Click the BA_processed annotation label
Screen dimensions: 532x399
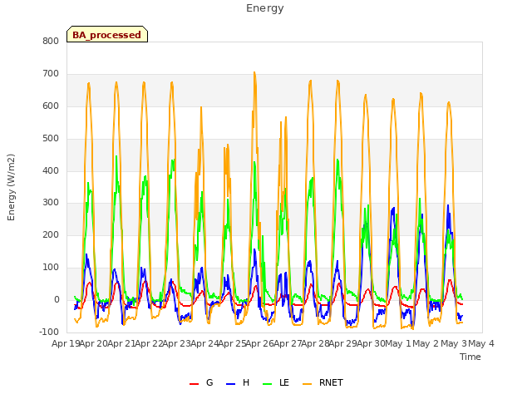tap(107, 34)
